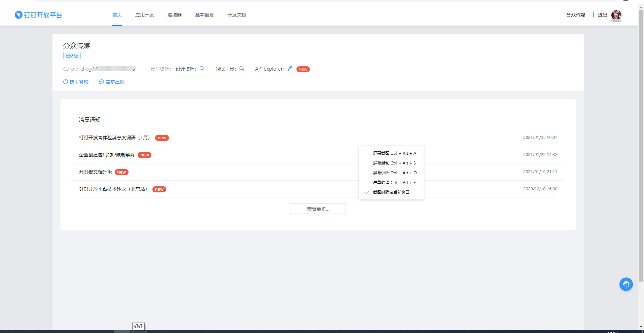Open the 开发文档 tab
This screenshot has height=333, width=644.
point(237,15)
